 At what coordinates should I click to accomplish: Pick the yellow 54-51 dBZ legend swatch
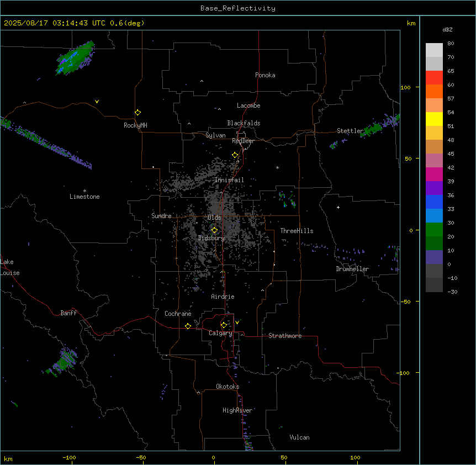coord(434,119)
